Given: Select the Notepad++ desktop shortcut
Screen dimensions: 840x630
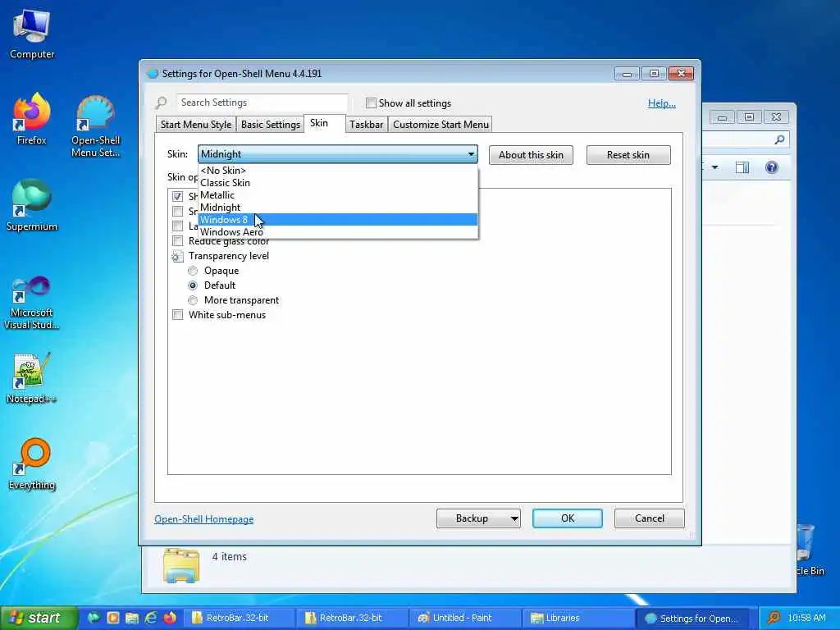Looking at the screenshot, I should [x=32, y=378].
